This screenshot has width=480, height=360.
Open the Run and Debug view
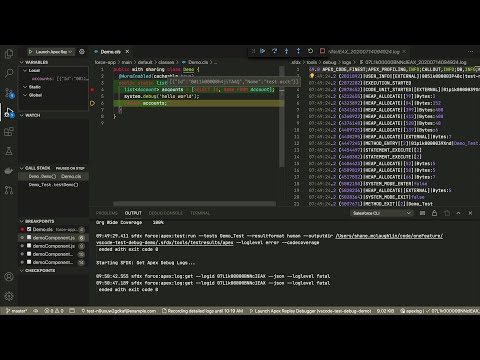click(9, 112)
